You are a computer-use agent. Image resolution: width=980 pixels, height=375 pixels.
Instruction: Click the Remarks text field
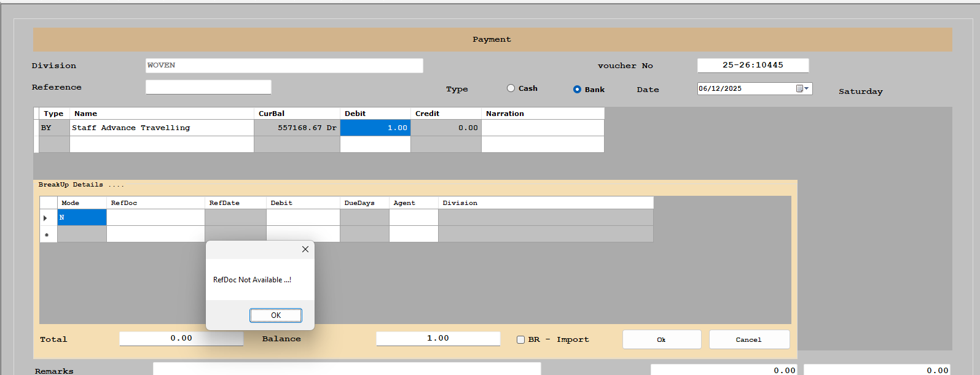pyautogui.click(x=347, y=369)
